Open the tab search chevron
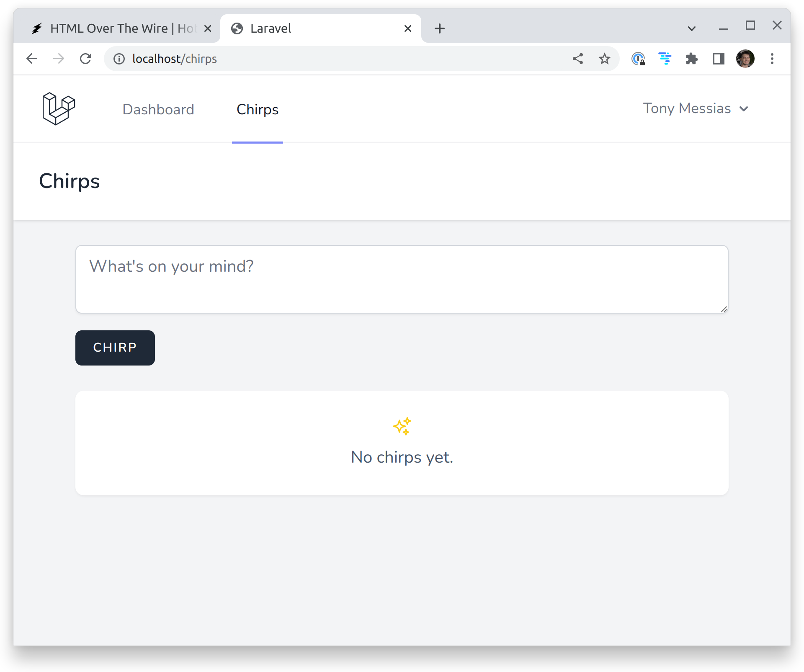Viewport: 804px width, 672px height. [x=692, y=28]
